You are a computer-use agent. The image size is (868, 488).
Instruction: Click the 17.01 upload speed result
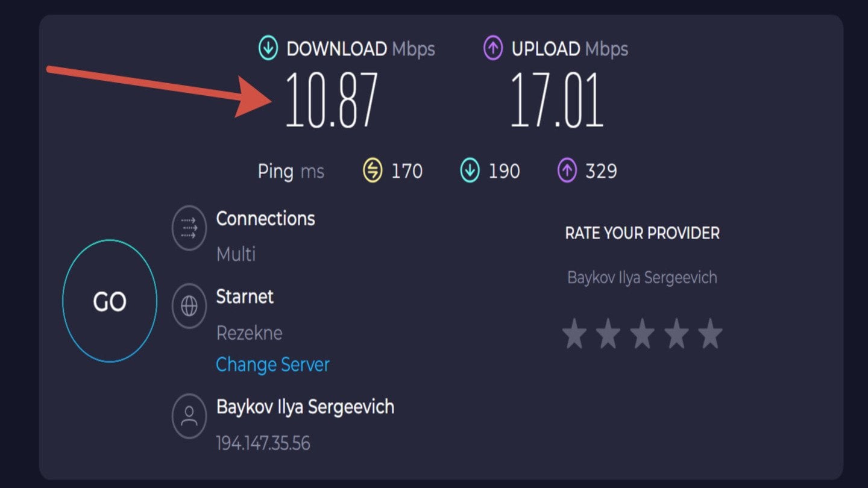pos(556,100)
